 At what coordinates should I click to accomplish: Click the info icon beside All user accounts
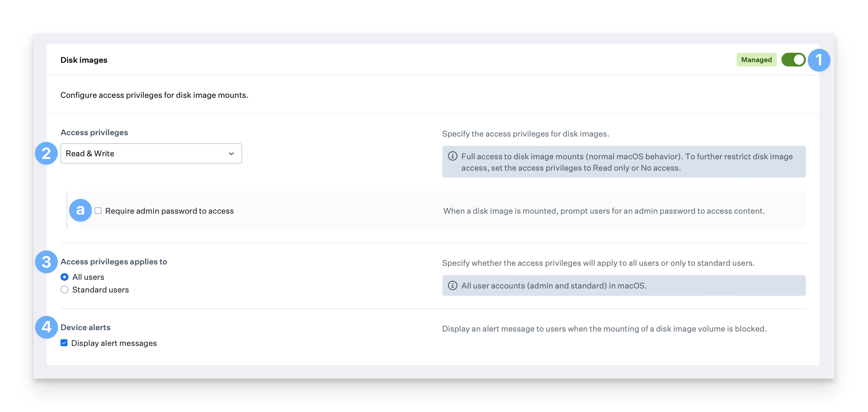[452, 285]
